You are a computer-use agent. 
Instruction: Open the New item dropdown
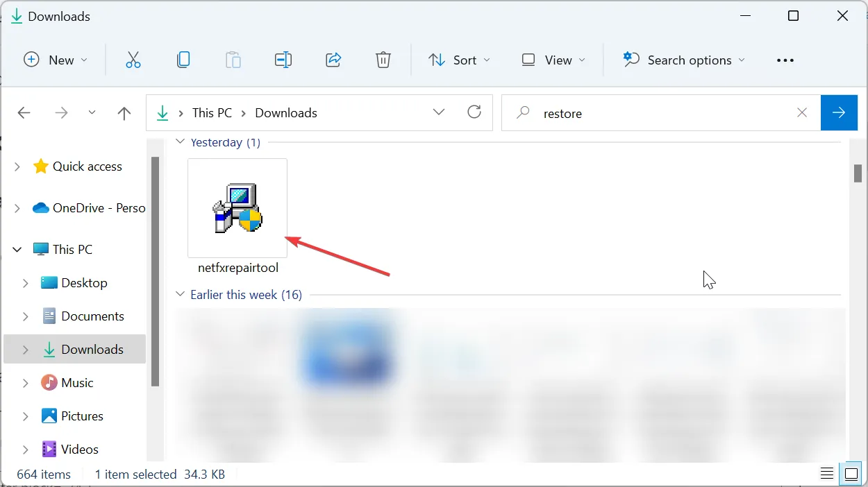(56, 60)
